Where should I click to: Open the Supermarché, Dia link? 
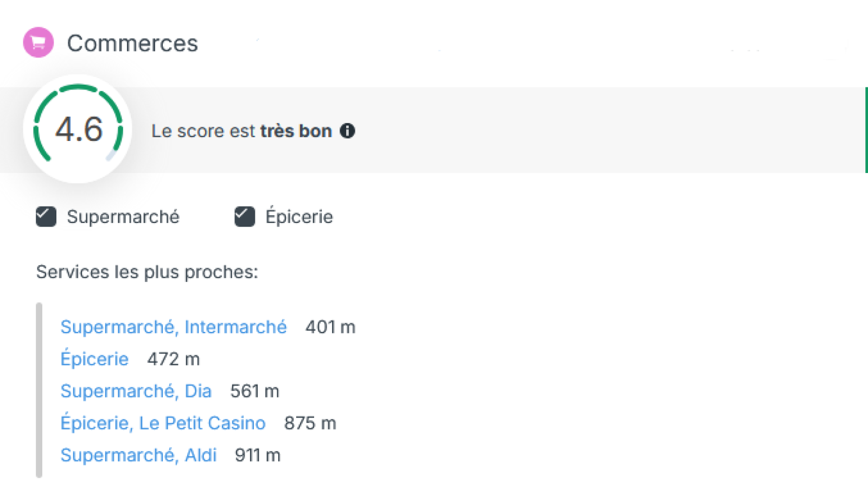coord(136,391)
